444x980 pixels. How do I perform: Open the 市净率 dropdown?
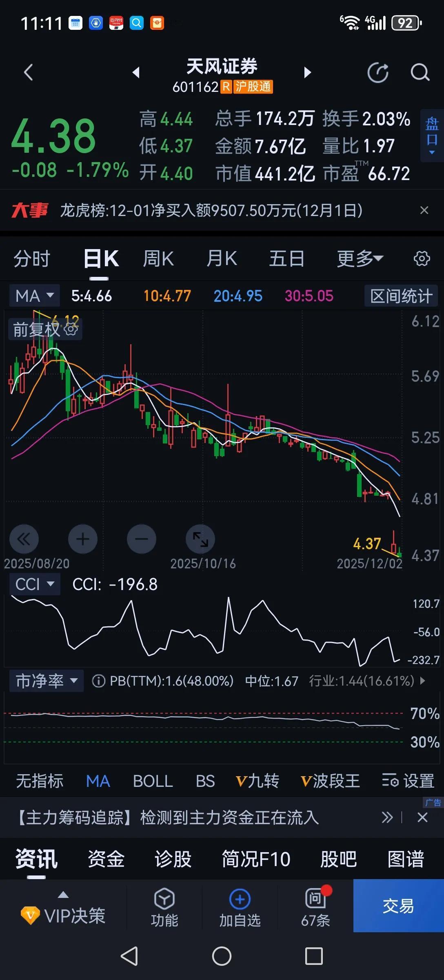47,681
